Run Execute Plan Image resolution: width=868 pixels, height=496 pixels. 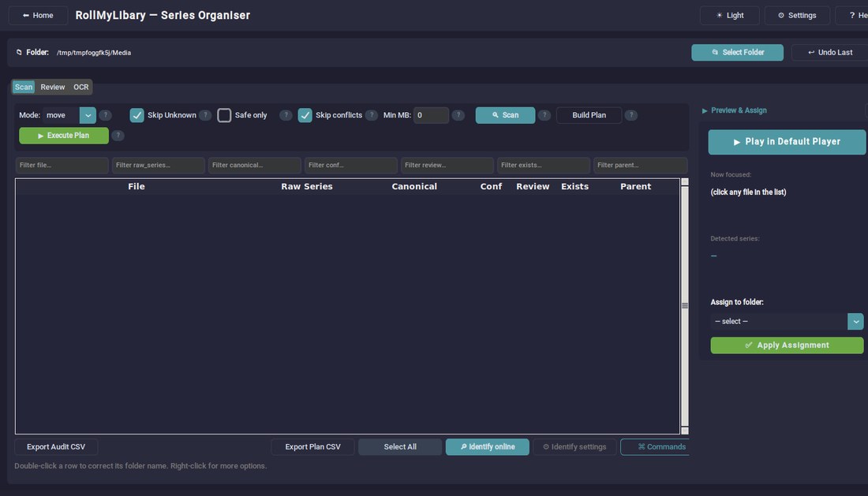pyautogui.click(x=64, y=136)
